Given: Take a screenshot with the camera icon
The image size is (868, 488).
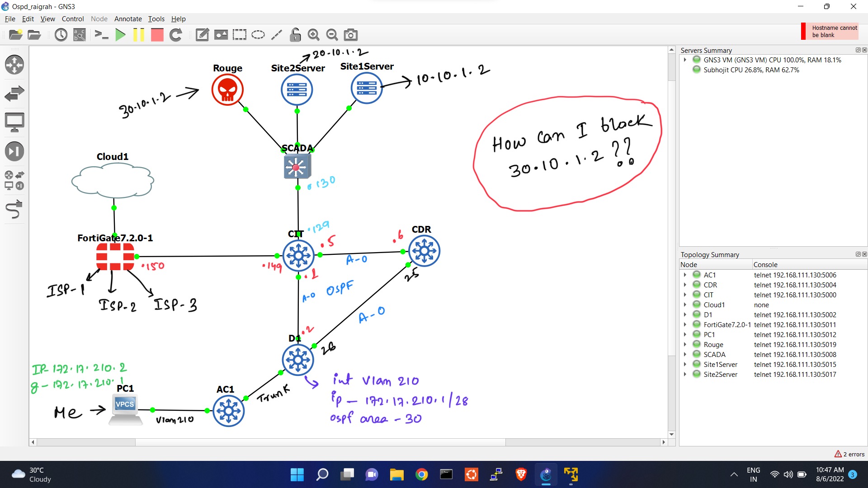Looking at the screenshot, I should (351, 35).
